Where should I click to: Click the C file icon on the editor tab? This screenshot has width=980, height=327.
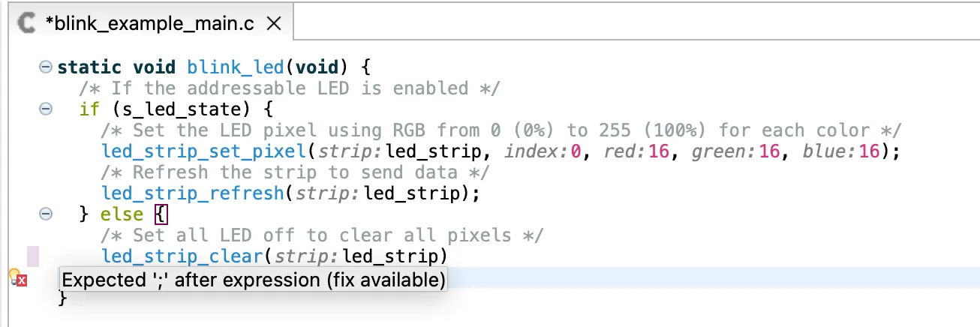coord(28,23)
